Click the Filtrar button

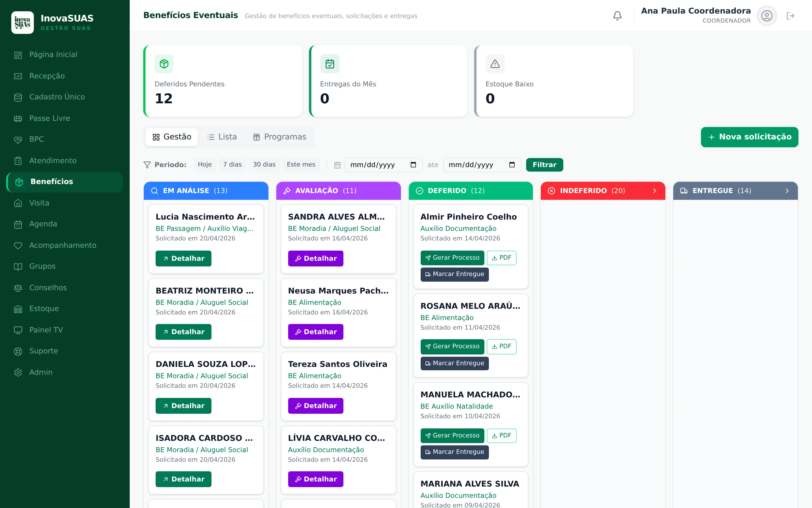pos(545,165)
